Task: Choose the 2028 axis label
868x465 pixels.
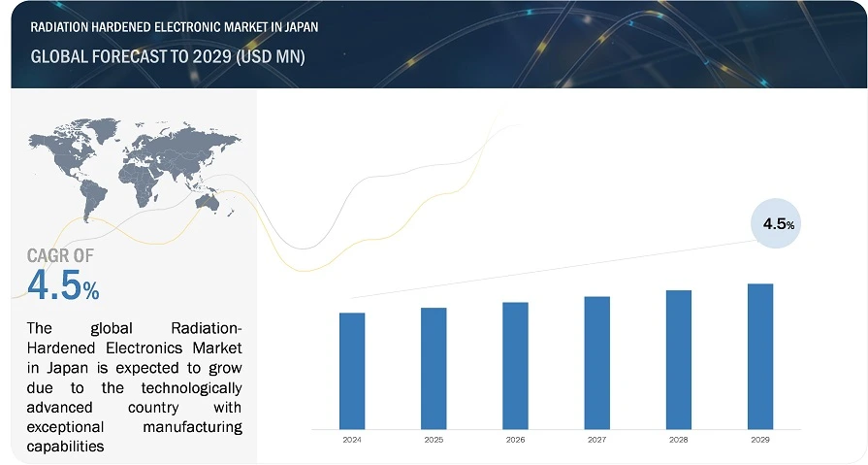Action: pos(679,440)
